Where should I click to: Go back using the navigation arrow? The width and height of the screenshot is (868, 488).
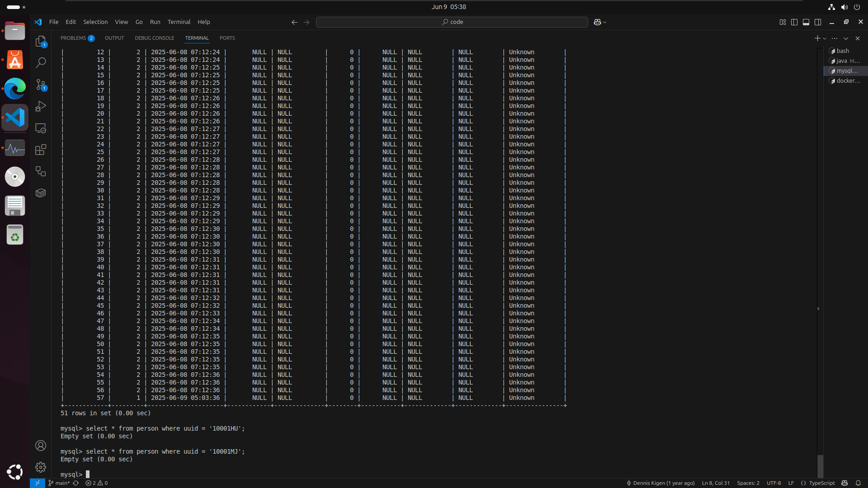(x=294, y=22)
